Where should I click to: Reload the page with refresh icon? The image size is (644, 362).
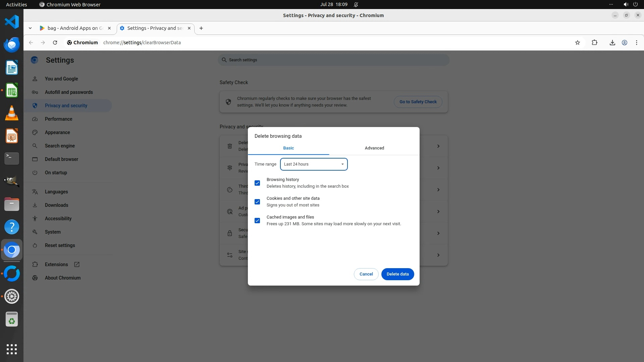coord(55,43)
